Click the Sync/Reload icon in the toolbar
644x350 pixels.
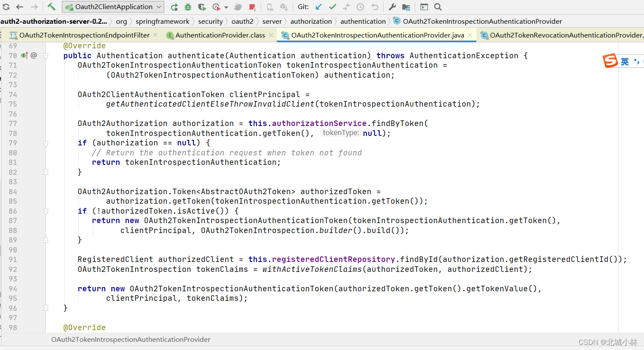click(x=6, y=7)
